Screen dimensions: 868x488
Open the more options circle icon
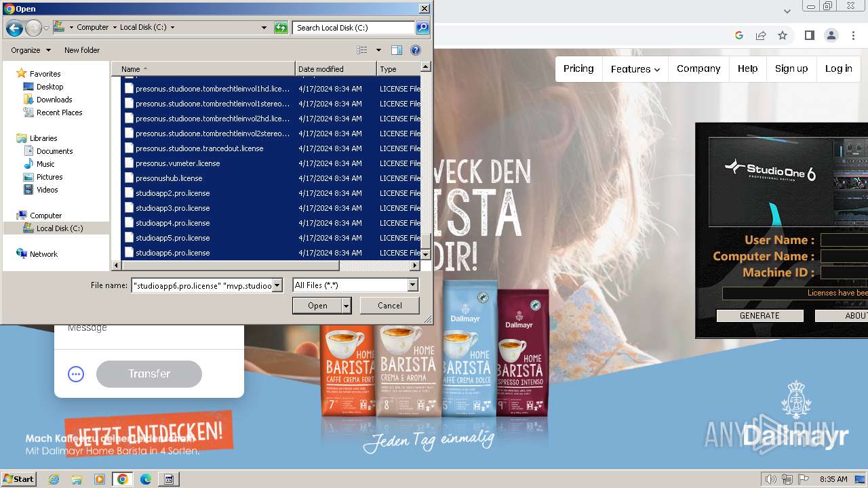pyautogui.click(x=76, y=374)
